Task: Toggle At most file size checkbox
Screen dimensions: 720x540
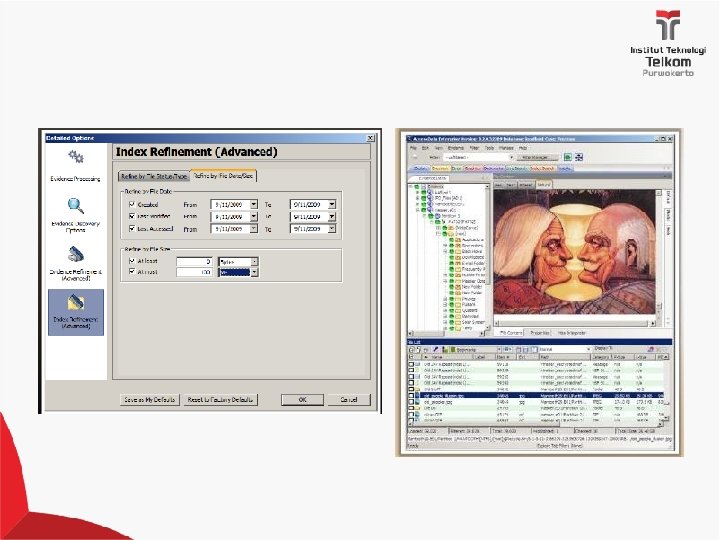Action: [x=132, y=272]
